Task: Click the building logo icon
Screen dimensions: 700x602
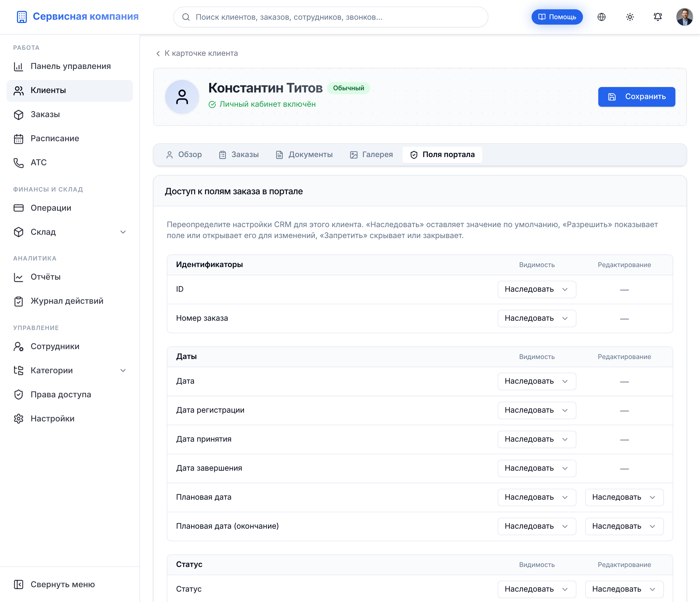Action: (22, 17)
